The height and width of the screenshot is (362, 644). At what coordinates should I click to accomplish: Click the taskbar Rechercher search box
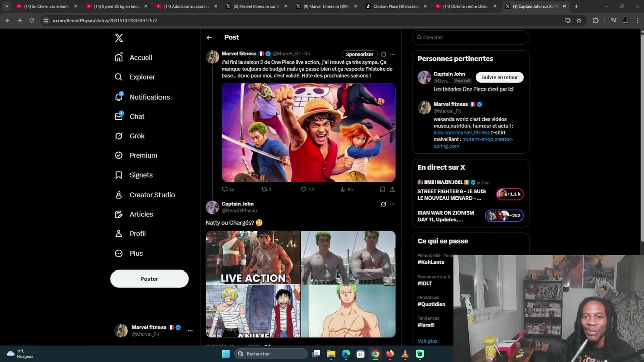tap(272, 354)
